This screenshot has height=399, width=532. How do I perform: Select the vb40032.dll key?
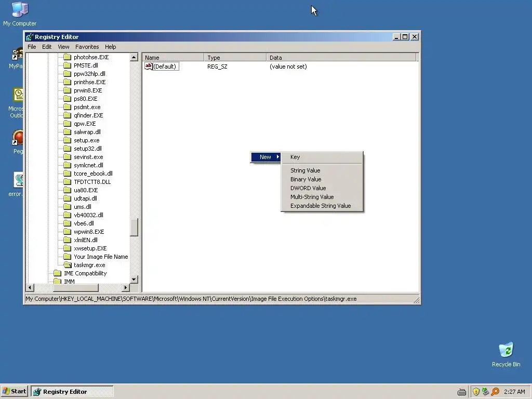[88, 215]
